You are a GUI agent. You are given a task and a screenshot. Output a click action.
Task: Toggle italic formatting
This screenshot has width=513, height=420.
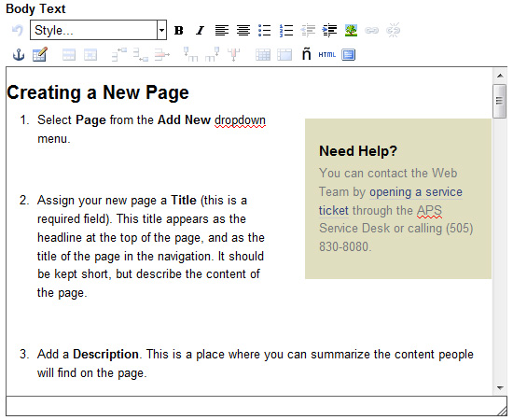(200, 31)
